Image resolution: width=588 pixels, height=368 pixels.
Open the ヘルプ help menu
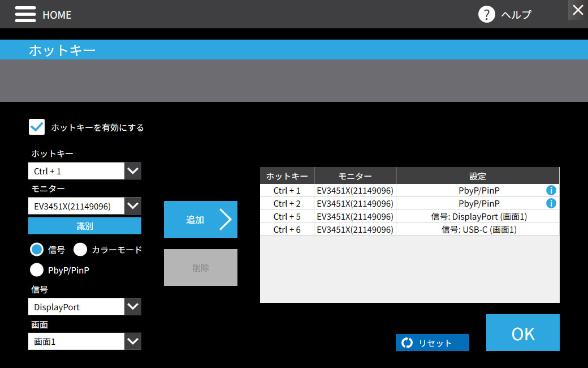[516, 15]
